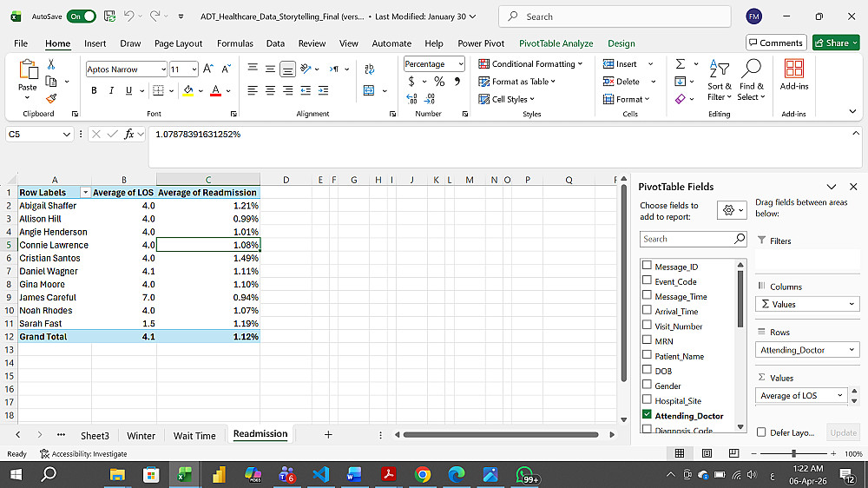This screenshot has height=488, width=868.
Task: Click the AutoSum sigma icon
Action: click(681, 64)
